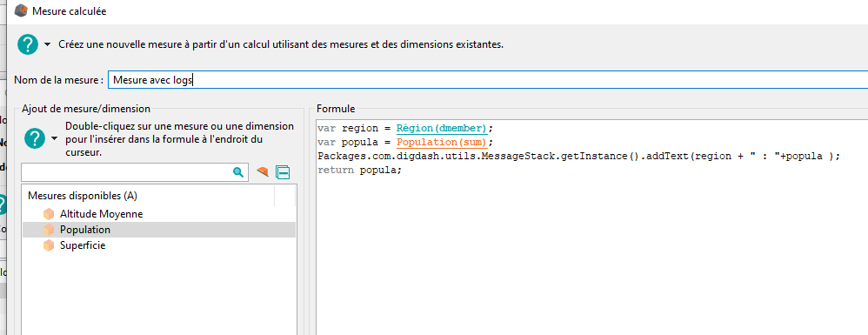Click the cube icon beside Altitude Moyenne

click(x=49, y=214)
